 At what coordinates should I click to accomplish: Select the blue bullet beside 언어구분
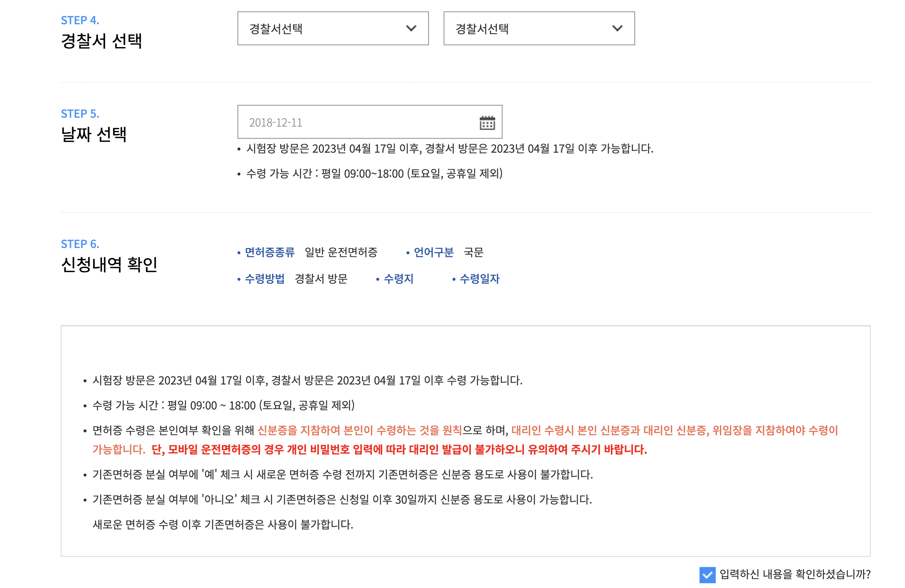[408, 252]
